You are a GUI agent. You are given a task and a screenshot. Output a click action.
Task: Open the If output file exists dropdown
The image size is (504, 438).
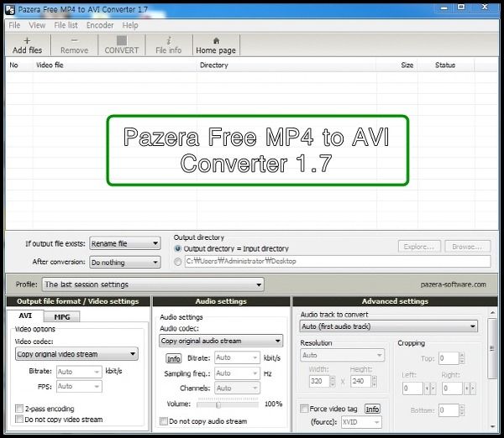pos(125,243)
